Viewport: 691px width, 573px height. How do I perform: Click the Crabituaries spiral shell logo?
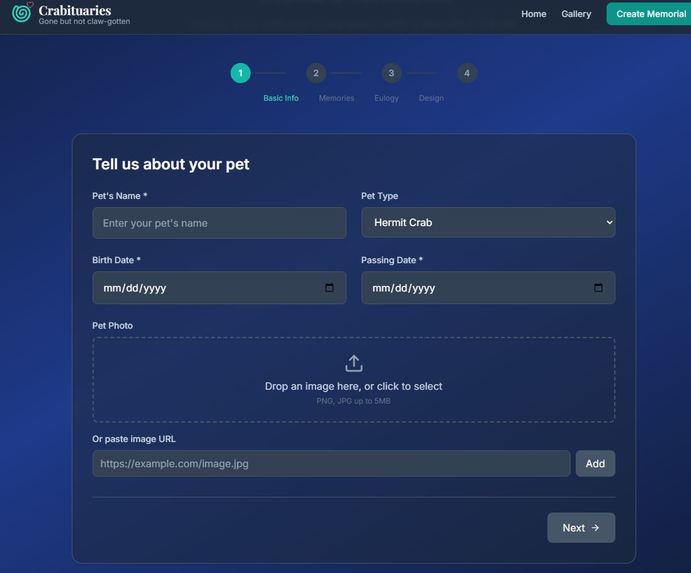coord(22,13)
